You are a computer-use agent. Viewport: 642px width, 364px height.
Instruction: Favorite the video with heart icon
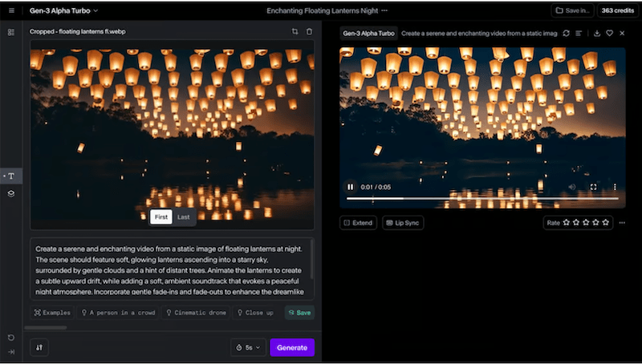pyautogui.click(x=609, y=33)
